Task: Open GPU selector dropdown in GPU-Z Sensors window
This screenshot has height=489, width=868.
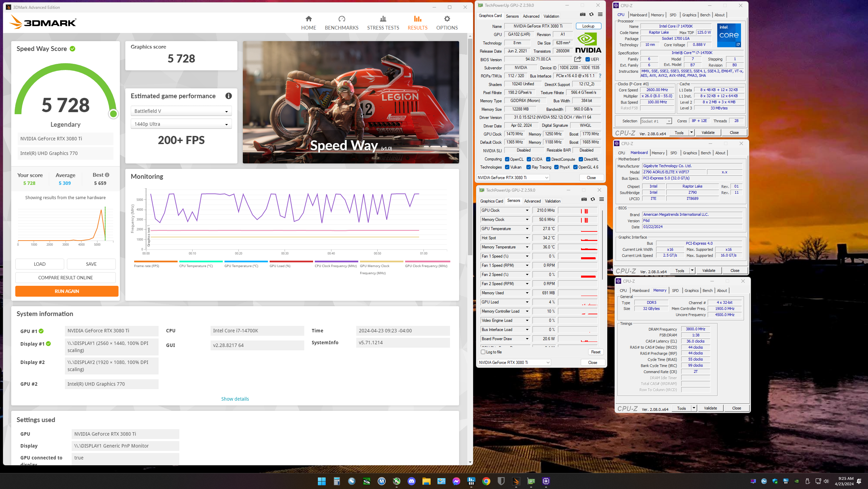Action: (x=514, y=363)
